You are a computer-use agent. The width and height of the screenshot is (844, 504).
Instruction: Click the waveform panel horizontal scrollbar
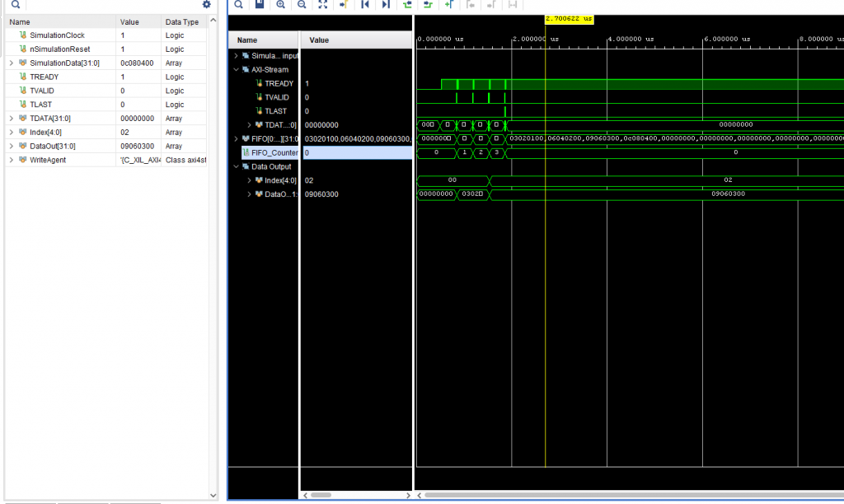click(626, 495)
